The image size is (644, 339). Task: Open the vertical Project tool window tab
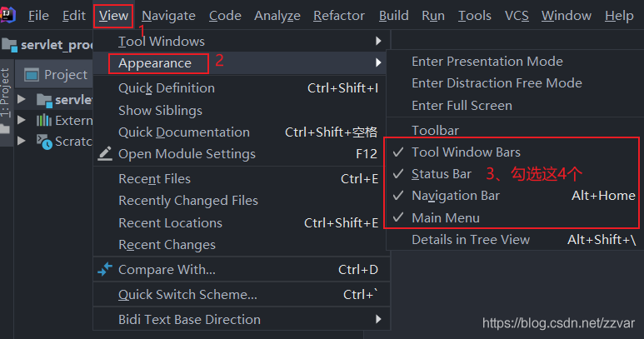[4, 92]
